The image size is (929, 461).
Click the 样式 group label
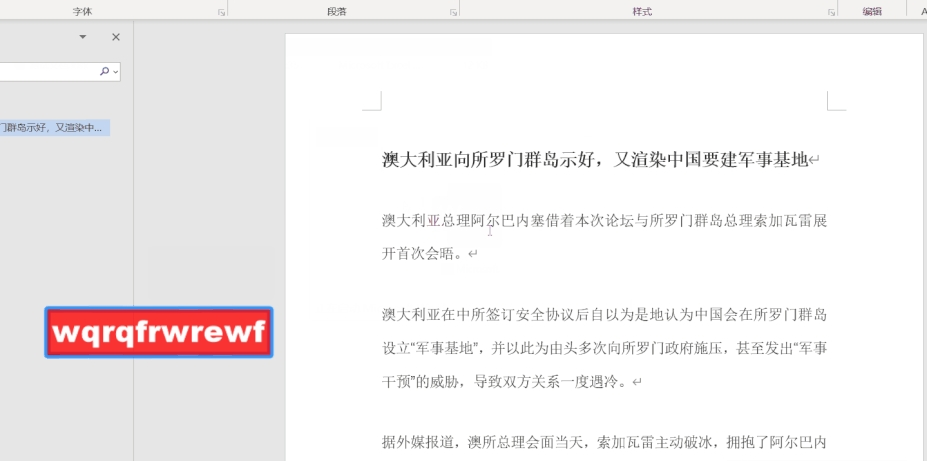click(642, 12)
